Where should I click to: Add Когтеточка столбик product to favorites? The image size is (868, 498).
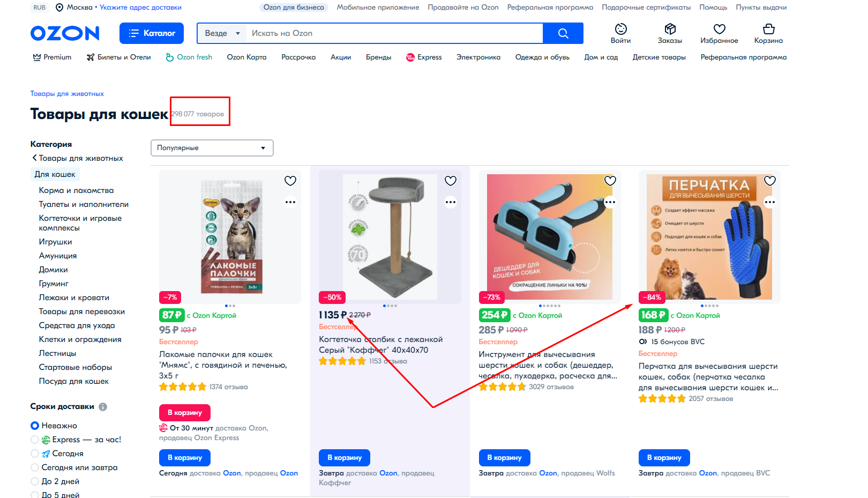coord(451,181)
